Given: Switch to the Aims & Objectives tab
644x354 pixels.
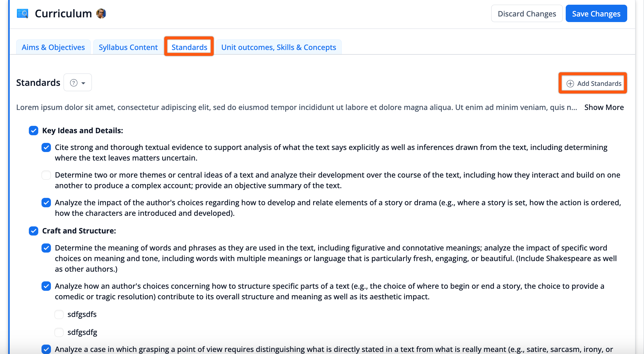Looking at the screenshot, I should pos(53,47).
